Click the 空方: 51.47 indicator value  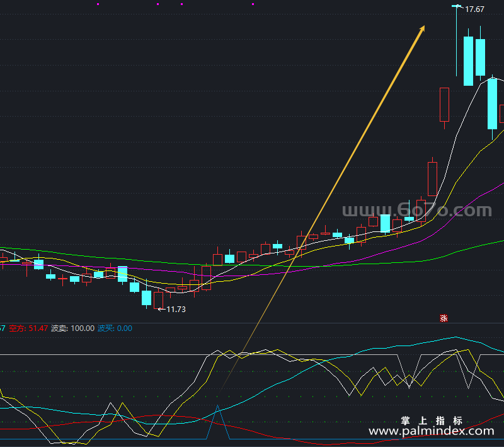pos(28,328)
